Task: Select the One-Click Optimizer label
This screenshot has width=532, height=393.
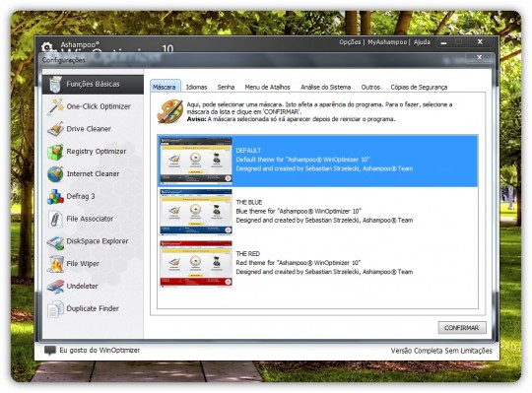Action: click(99, 106)
